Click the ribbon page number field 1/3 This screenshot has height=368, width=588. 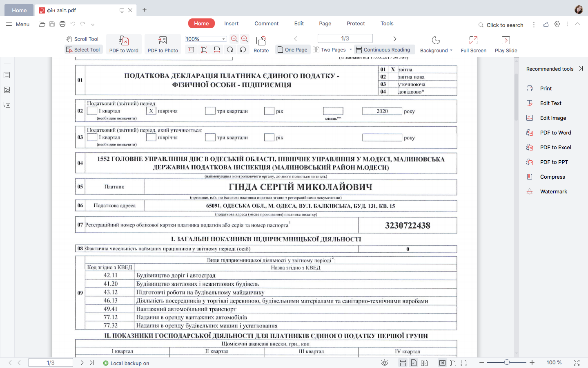click(345, 38)
